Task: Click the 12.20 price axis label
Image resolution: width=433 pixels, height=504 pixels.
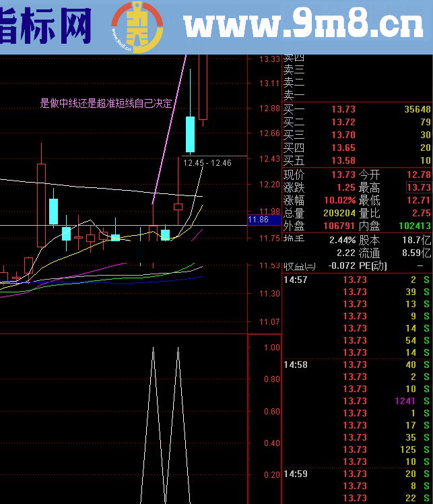Action: click(269, 185)
